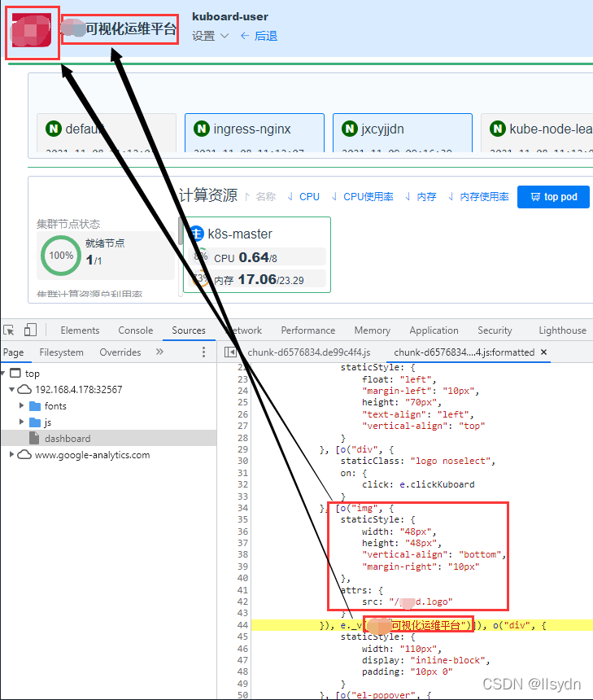Image resolution: width=593 pixels, height=700 pixels.
Task: Switch to the Sources tab
Action: coord(189,330)
